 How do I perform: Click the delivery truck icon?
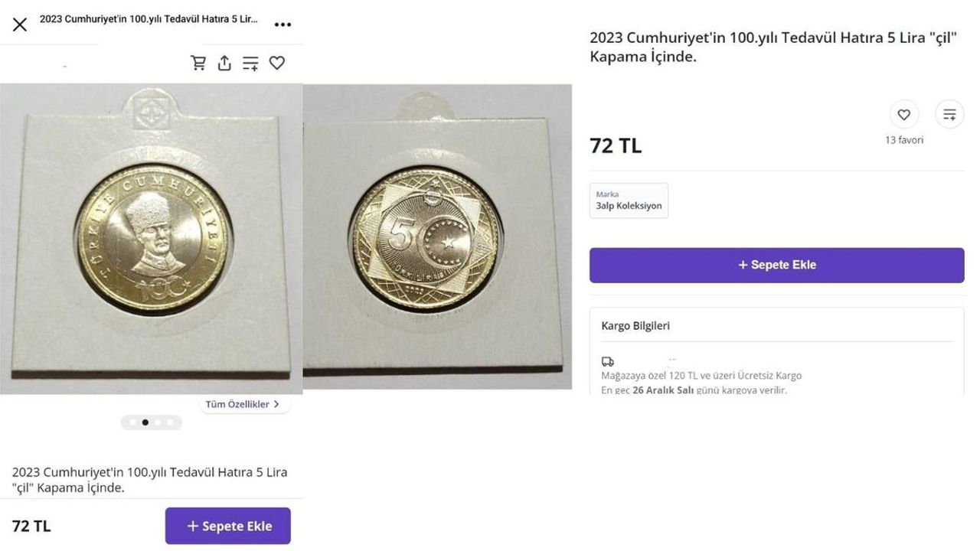click(608, 361)
